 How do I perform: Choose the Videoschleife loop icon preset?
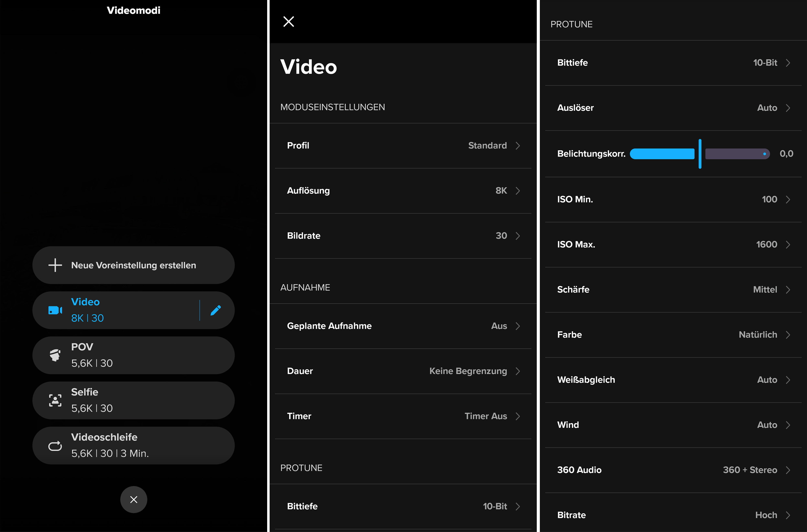pos(55,446)
